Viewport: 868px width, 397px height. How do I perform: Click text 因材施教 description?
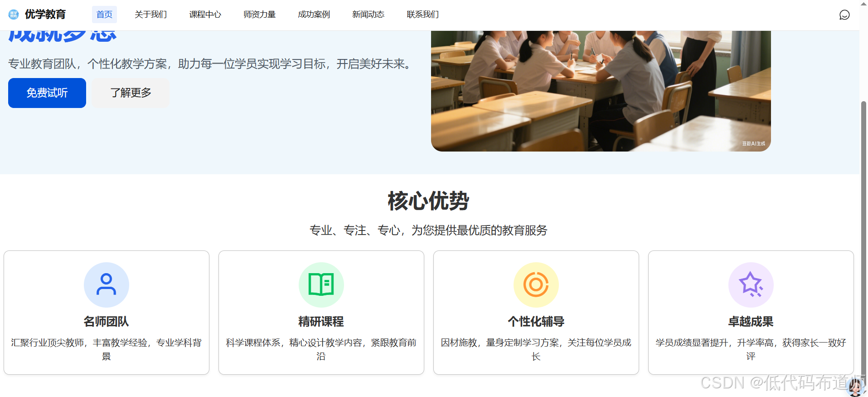pos(536,349)
